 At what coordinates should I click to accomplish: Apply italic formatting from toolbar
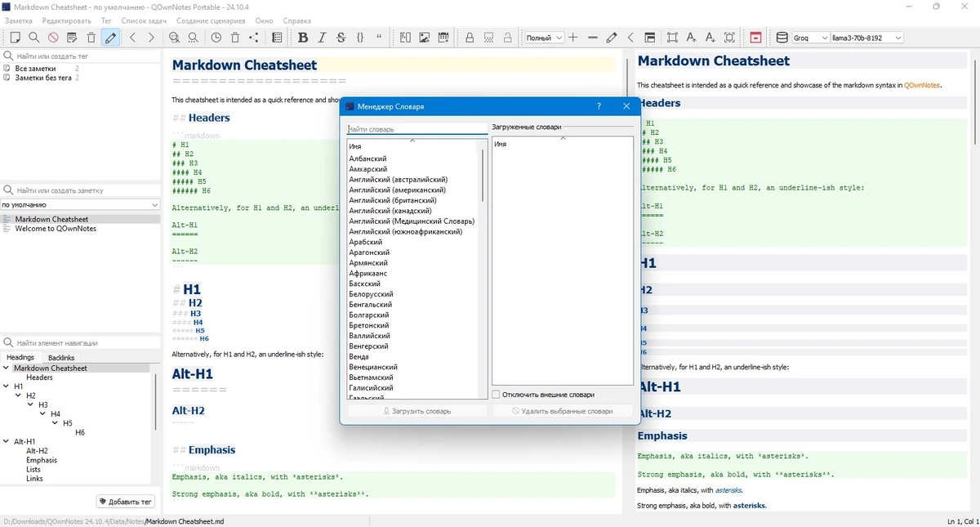pyautogui.click(x=322, y=38)
